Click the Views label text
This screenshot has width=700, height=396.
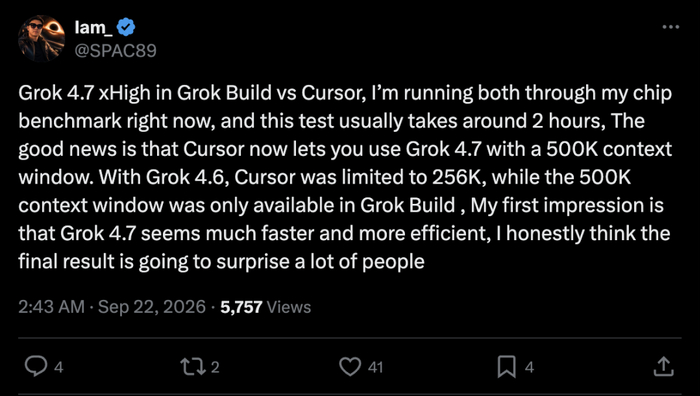(x=288, y=307)
